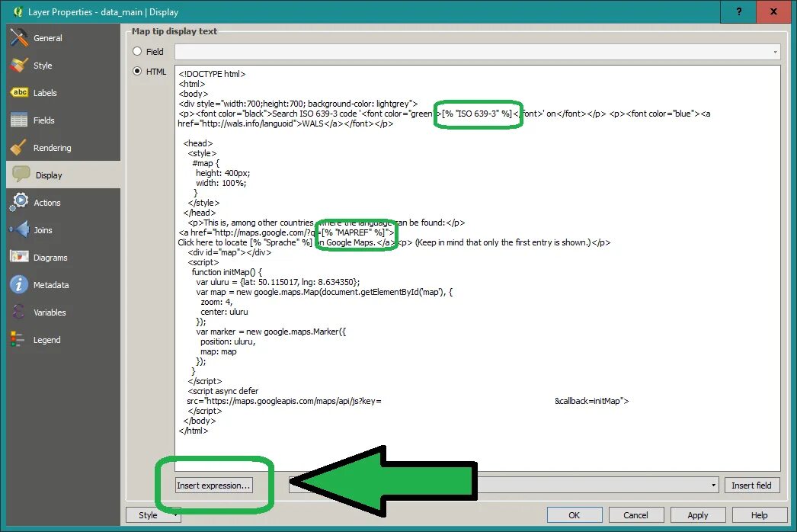This screenshot has height=532, width=797.
Task: Select the Style paintbrush icon
Action: [x=19, y=65]
